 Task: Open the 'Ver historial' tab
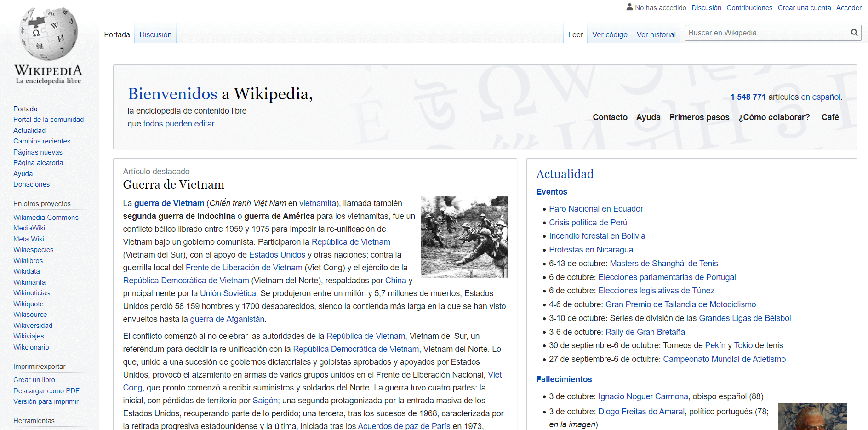[x=656, y=34]
